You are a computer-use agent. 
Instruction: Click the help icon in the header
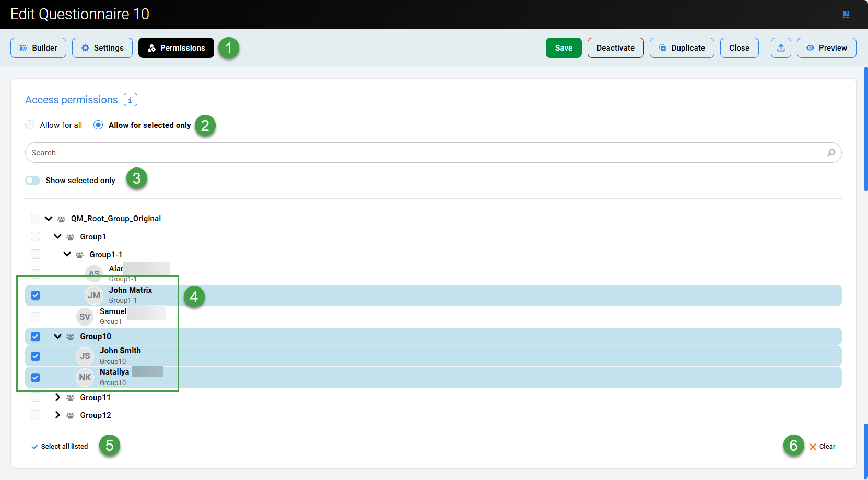(x=846, y=15)
